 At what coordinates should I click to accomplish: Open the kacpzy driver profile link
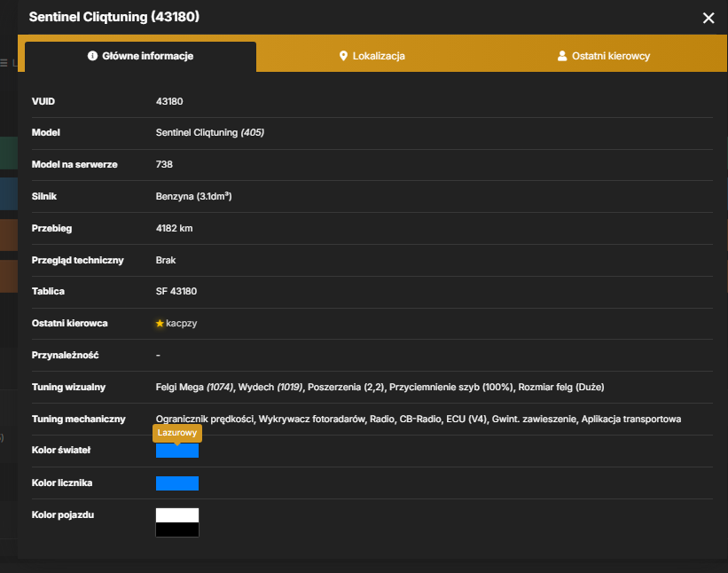181,323
